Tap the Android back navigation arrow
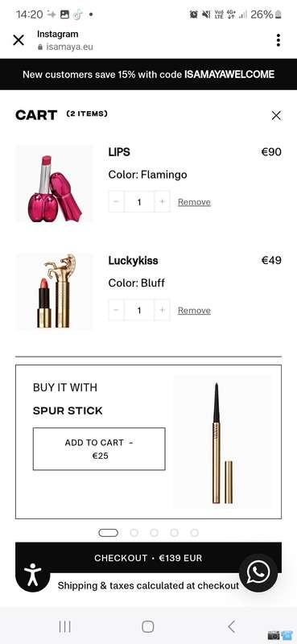Screen dimensions: 297x644 pyautogui.click(x=232, y=626)
